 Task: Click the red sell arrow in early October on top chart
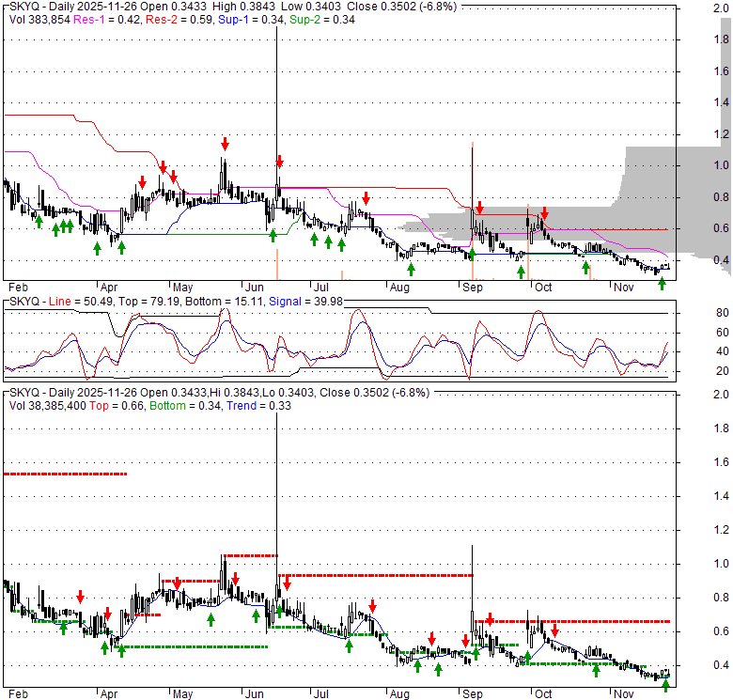coord(544,213)
